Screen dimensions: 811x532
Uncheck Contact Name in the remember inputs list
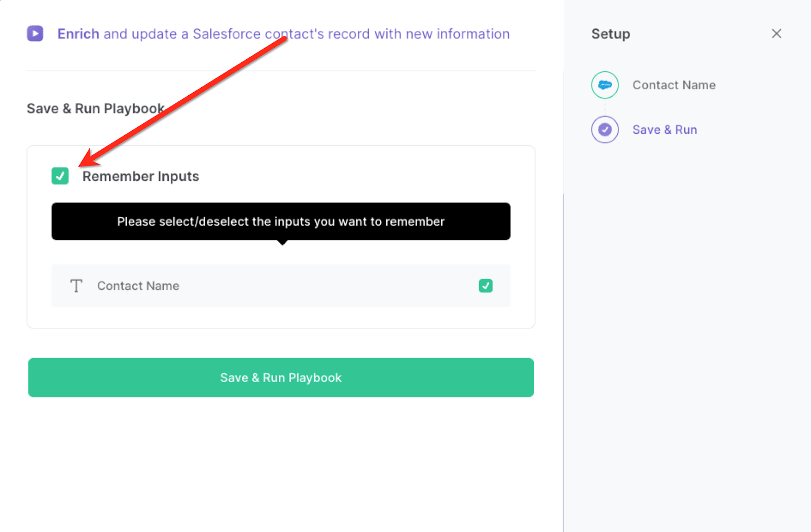click(x=485, y=286)
